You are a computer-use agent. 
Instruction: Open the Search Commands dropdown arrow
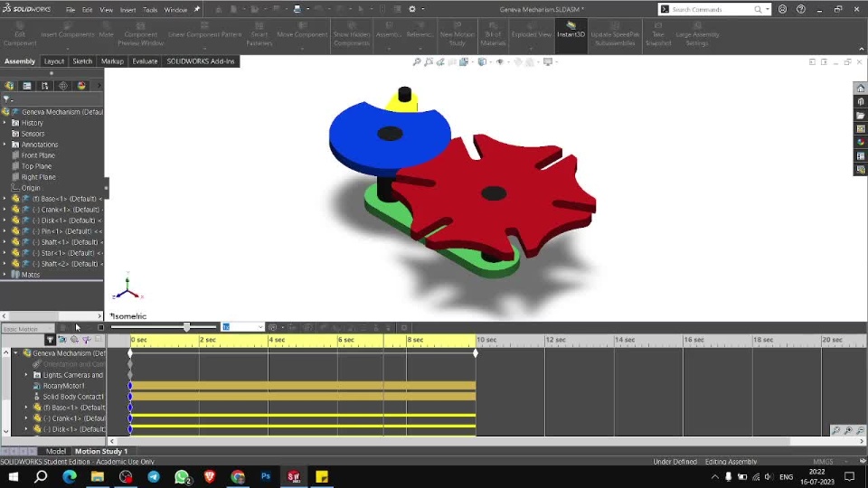tap(768, 9)
